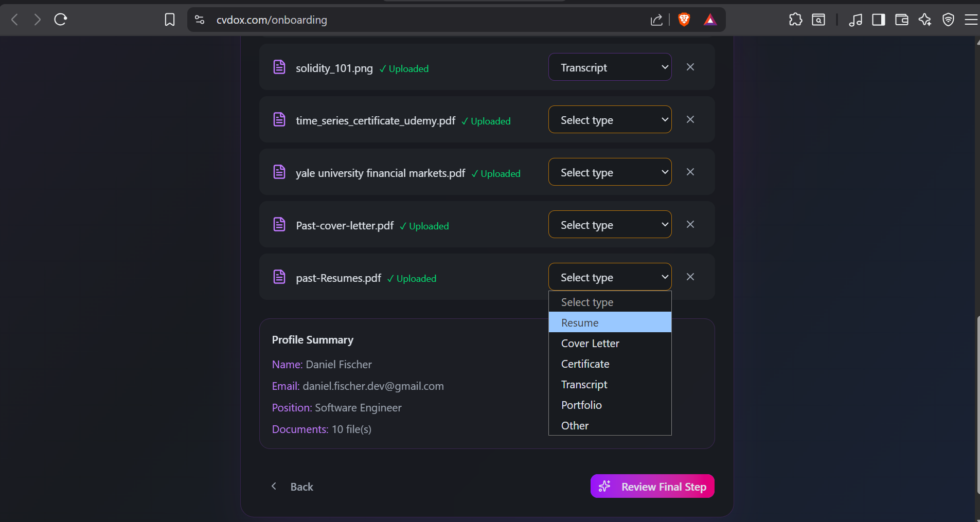Click Uploaded status next to solidity_101.png

pos(404,68)
